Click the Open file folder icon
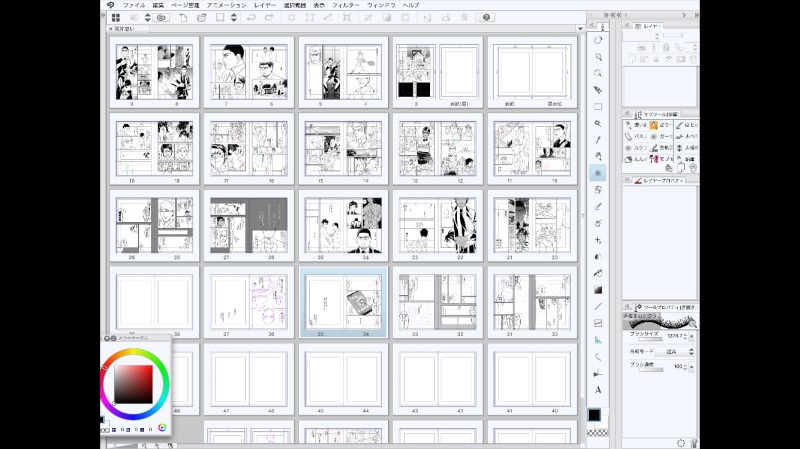The width and height of the screenshot is (800, 449). coord(202,17)
